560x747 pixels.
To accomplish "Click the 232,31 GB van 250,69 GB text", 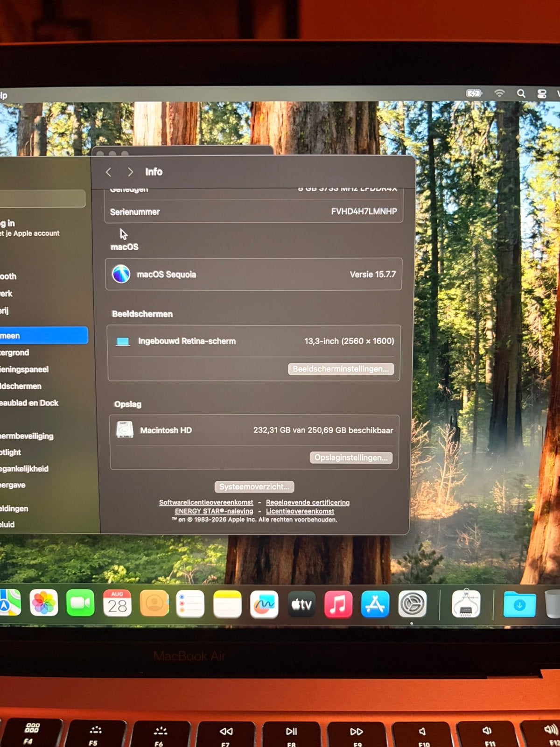I will click(323, 430).
